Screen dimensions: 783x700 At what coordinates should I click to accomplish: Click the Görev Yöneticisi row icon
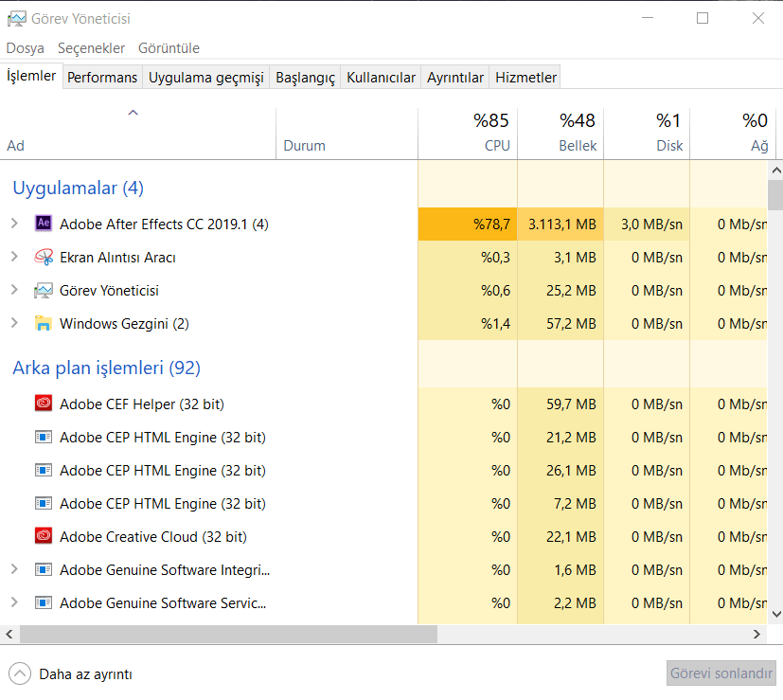point(44,290)
